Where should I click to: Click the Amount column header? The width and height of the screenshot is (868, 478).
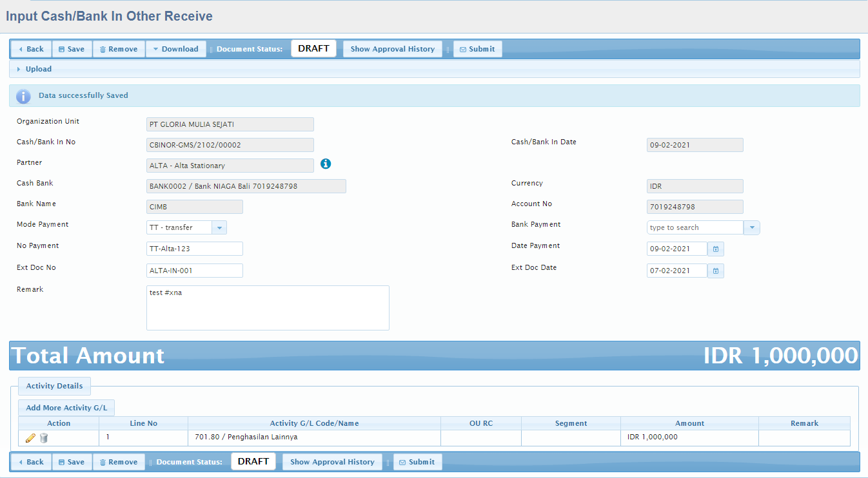coord(689,423)
